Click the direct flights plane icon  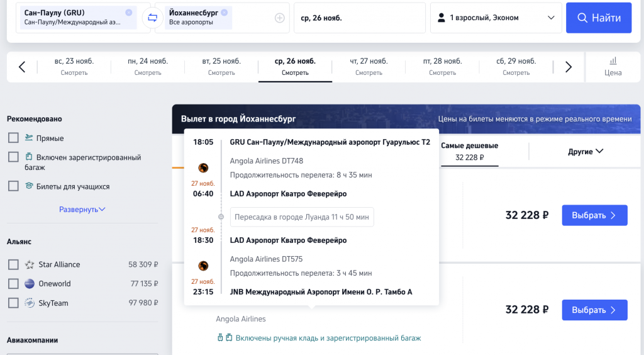pyautogui.click(x=29, y=137)
